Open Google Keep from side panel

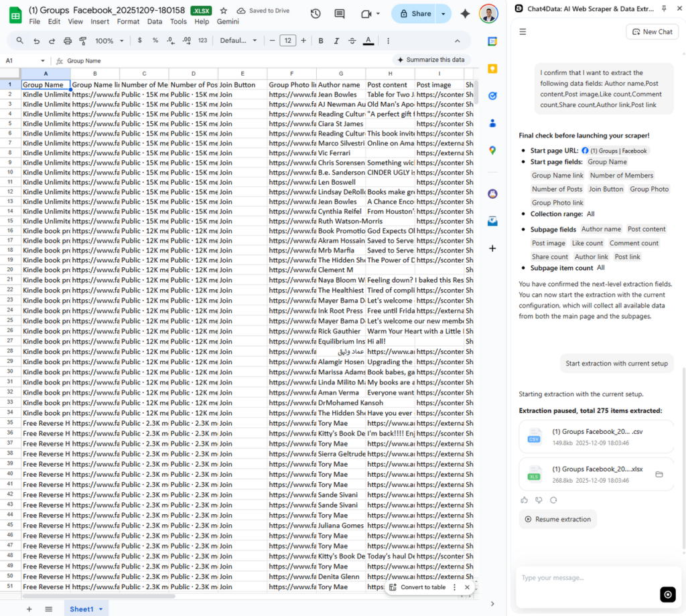(492, 68)
